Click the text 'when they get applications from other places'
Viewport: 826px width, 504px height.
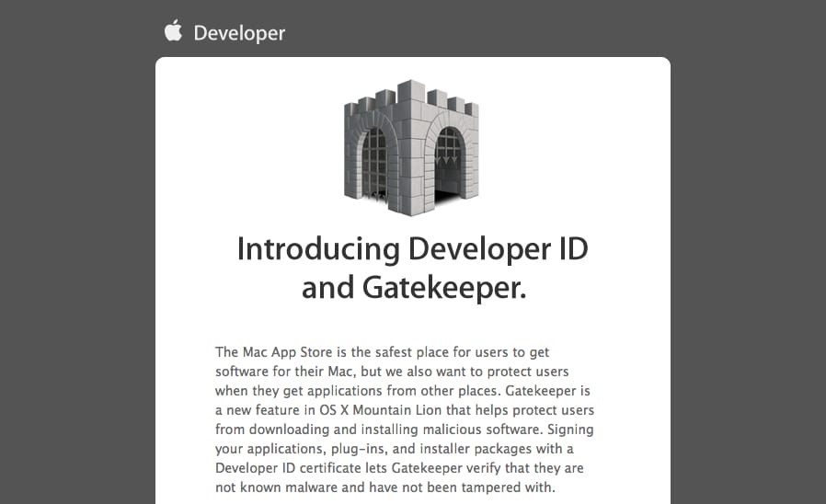click(x=358, y=391)
